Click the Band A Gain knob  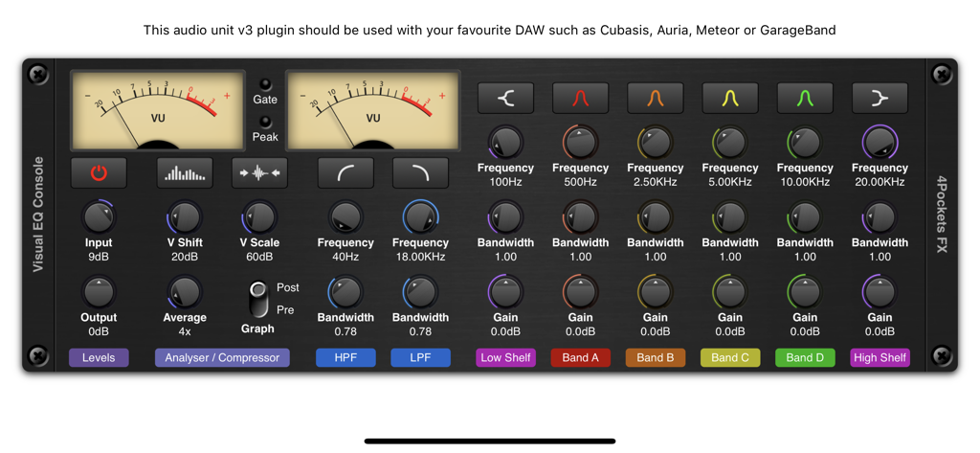[x=581, y=292]
